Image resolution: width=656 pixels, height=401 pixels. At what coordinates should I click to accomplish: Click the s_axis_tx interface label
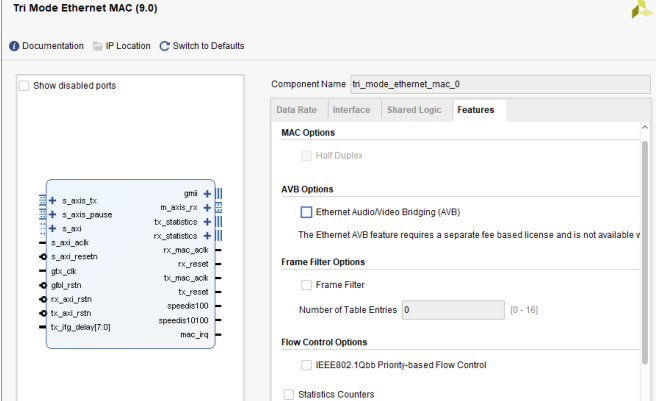tap(79, 201)
